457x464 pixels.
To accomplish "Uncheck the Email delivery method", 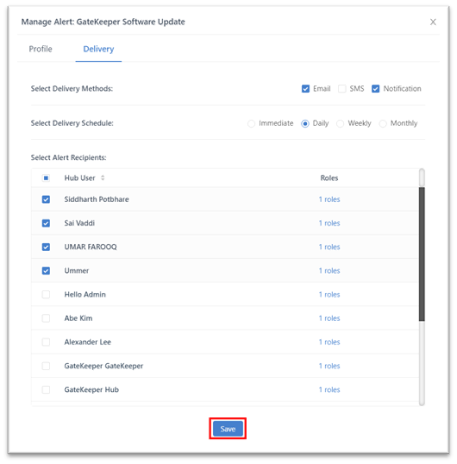I will tap(306, 89).
